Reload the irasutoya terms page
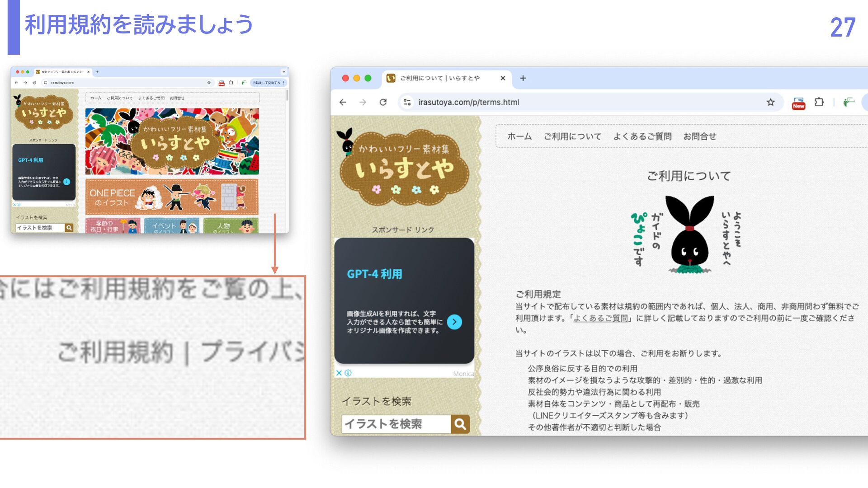868x488 pixels. pos(383,102)
